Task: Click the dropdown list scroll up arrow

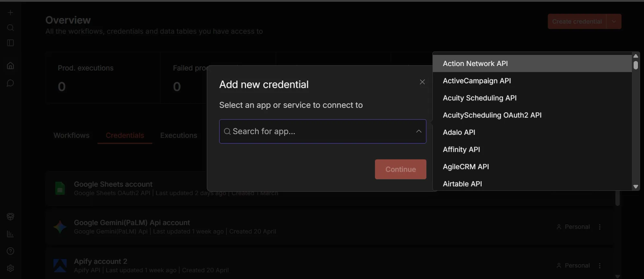Action: pos(636,56)
